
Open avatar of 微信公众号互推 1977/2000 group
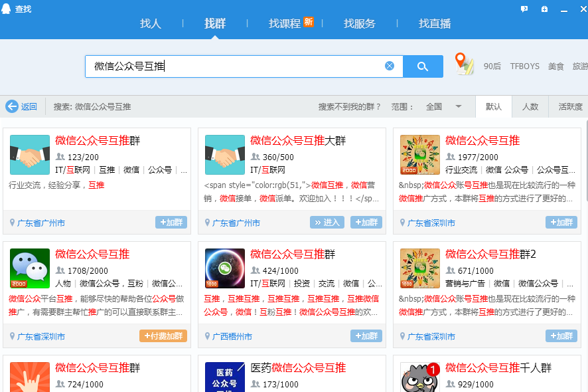click(419, 155)
